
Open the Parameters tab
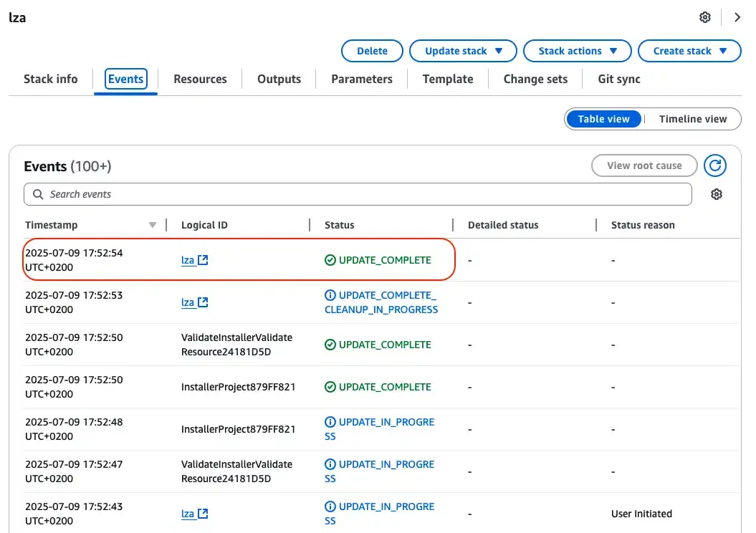[x=362, y=79]
